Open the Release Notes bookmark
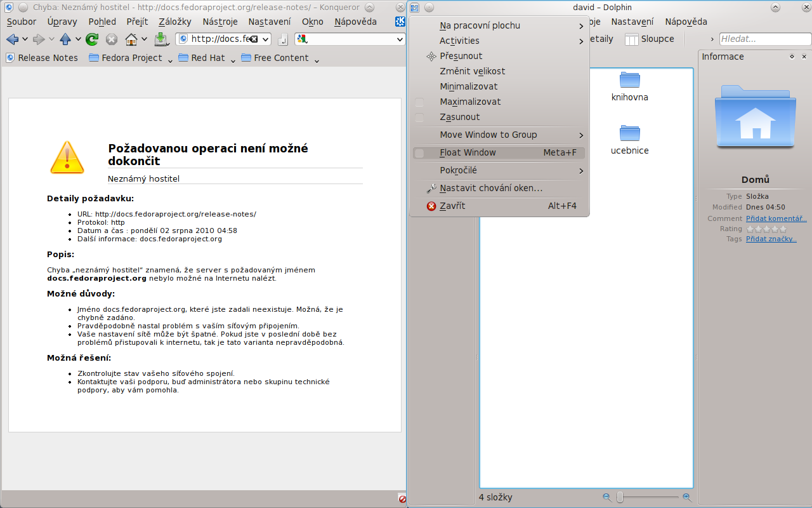 42,58
